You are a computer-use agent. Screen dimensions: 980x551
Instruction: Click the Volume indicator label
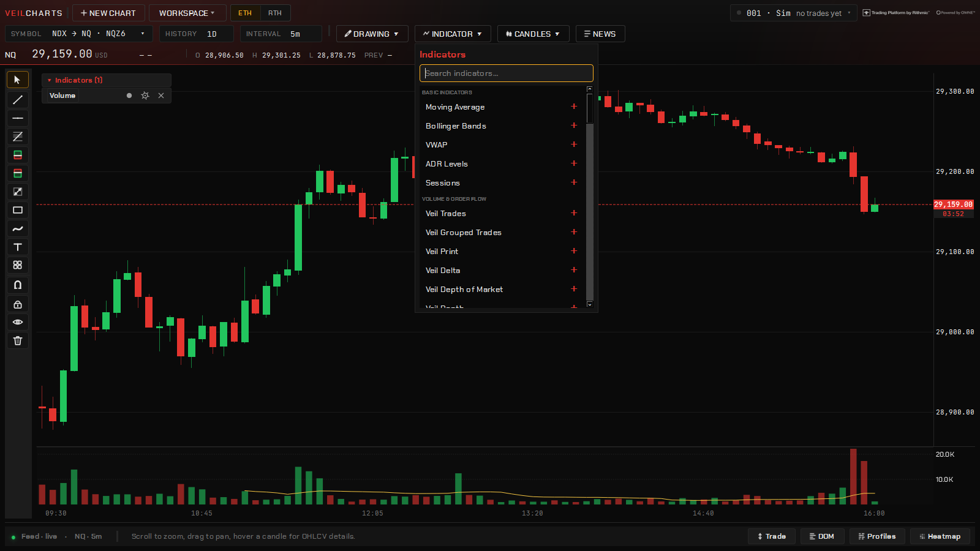62,96
